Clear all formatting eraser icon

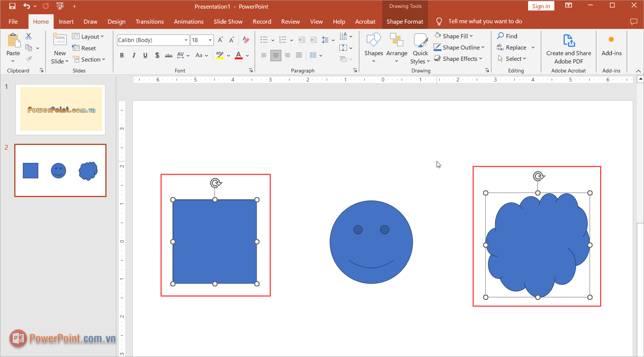tap(246, 40)
